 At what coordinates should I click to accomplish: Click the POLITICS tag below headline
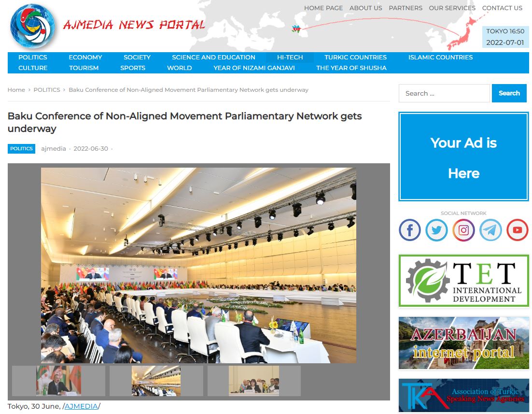point(21,148)
